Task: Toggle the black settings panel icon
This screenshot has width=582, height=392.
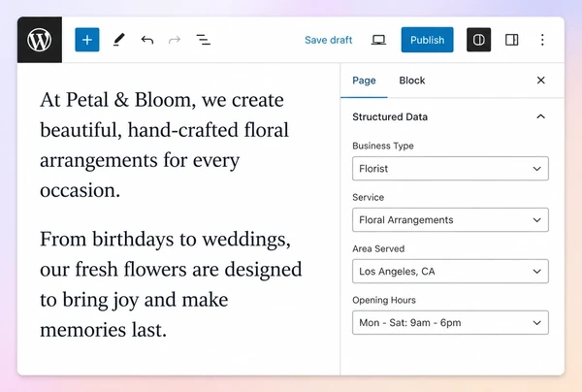Action: (x=479, y=40)
